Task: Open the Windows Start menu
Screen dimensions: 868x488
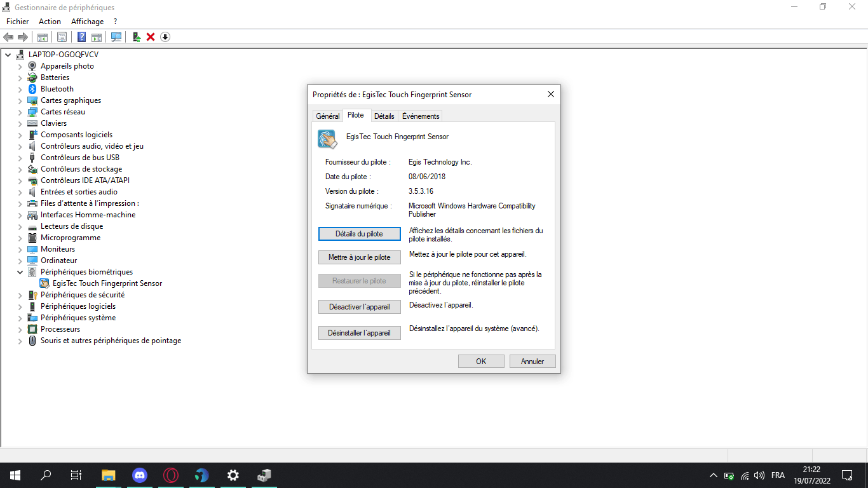Action: tap(15, 475)
